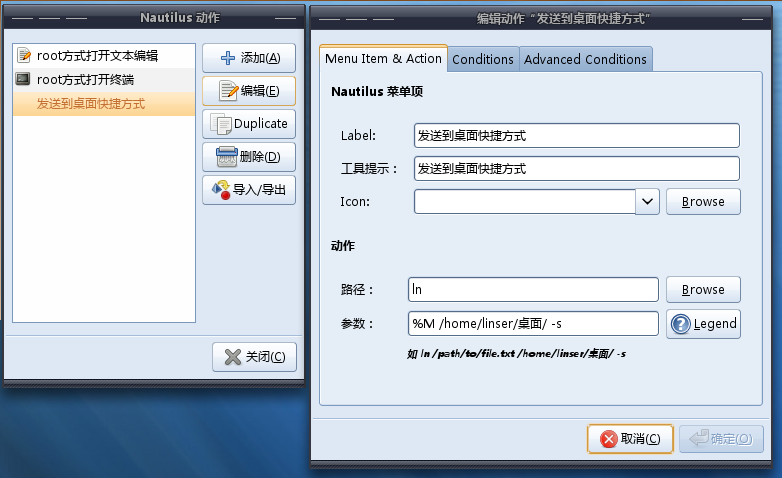The width and height of the screenshot is (782, 478).
Task: Select '发送到桌面快捷方式' in the actions list
Action: [104, 104]
